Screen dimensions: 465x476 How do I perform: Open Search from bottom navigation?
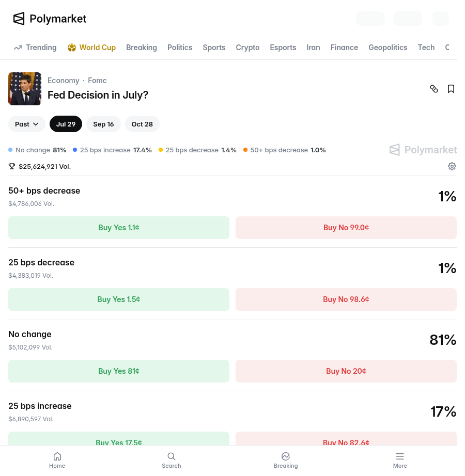[172, 461]
